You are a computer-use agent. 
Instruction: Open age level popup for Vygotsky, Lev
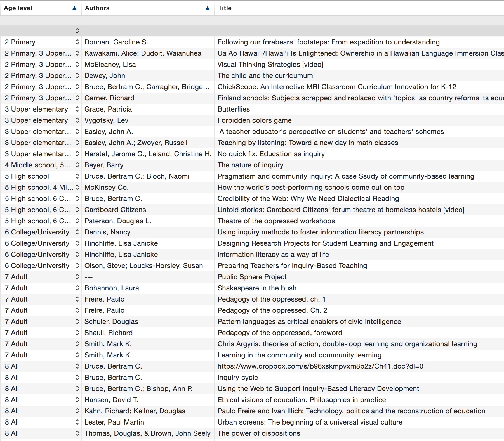tap(77, 120)
